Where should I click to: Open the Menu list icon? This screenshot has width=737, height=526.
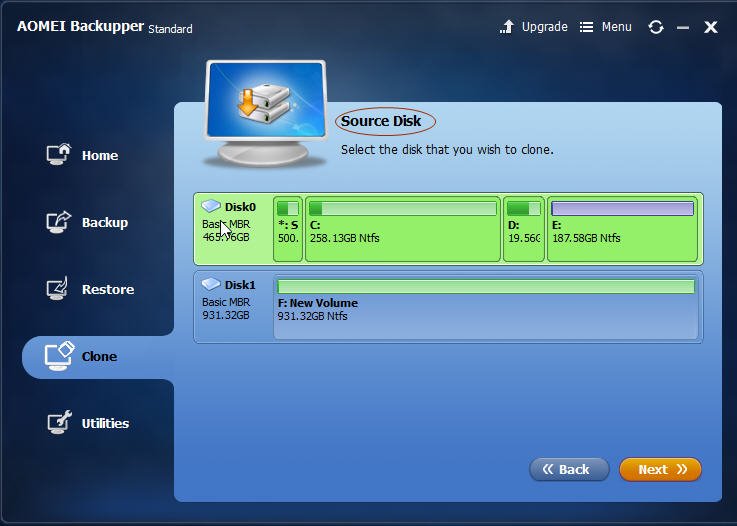pyautogui.click(x=586, y=27)
